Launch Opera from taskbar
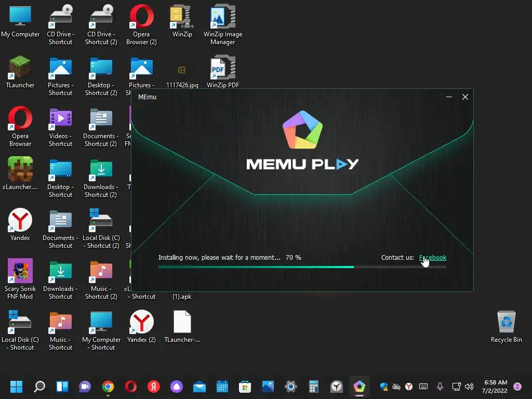The width and height of the screenshot is (532, 399). tap(130, 387)
